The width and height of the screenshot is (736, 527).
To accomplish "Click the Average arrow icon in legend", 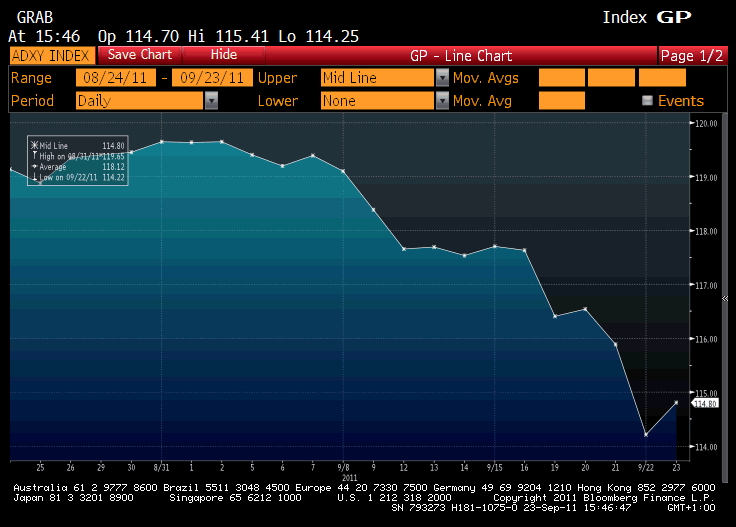I will click(35, 167).
